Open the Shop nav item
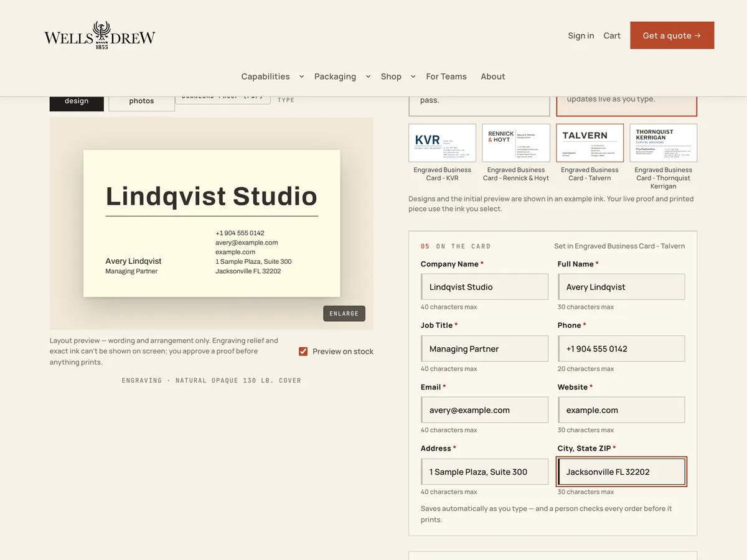This screenshot has width=747, height=560. (391, 77)
